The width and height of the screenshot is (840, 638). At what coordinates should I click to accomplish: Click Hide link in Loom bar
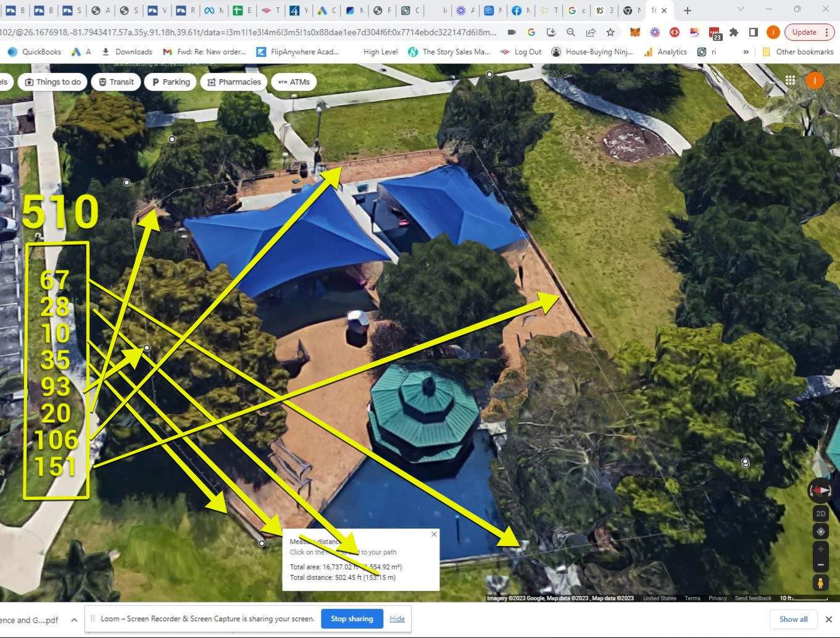pos(397,619)
